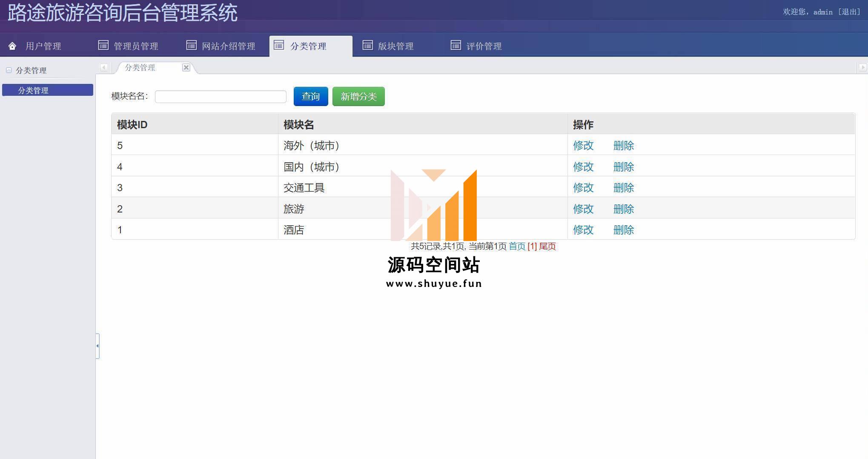
Task: Click 删除 for 酒店 row
Action: 624,230
